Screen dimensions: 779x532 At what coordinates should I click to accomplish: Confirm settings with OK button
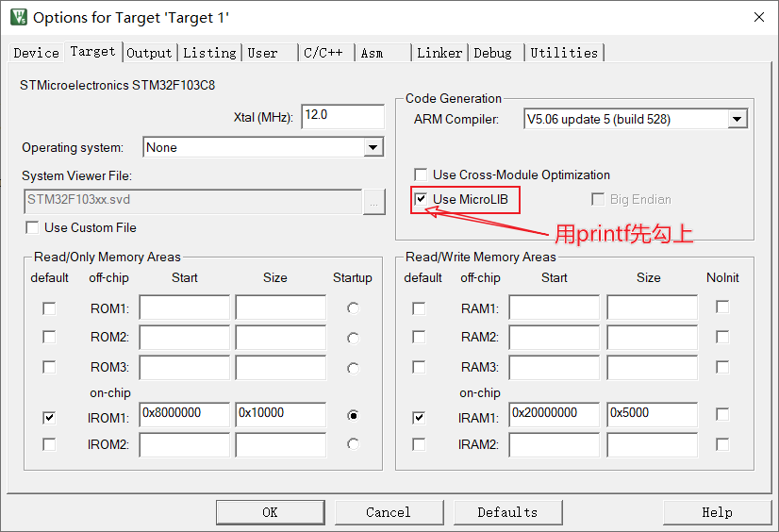coord(271,512)
